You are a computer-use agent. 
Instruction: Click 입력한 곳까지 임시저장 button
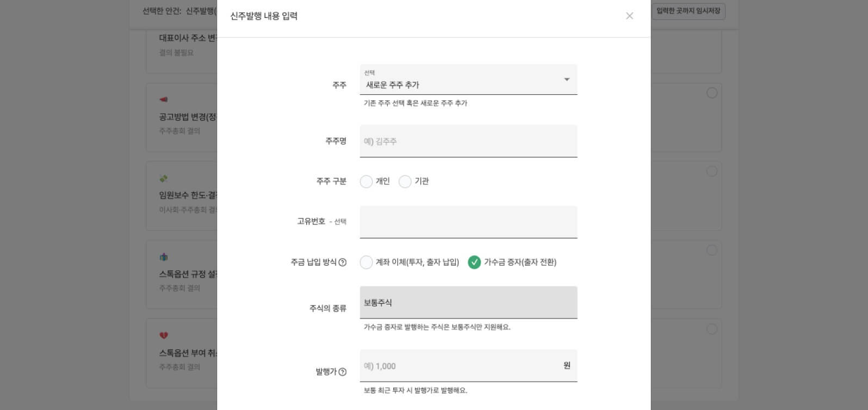click(688, 11)
